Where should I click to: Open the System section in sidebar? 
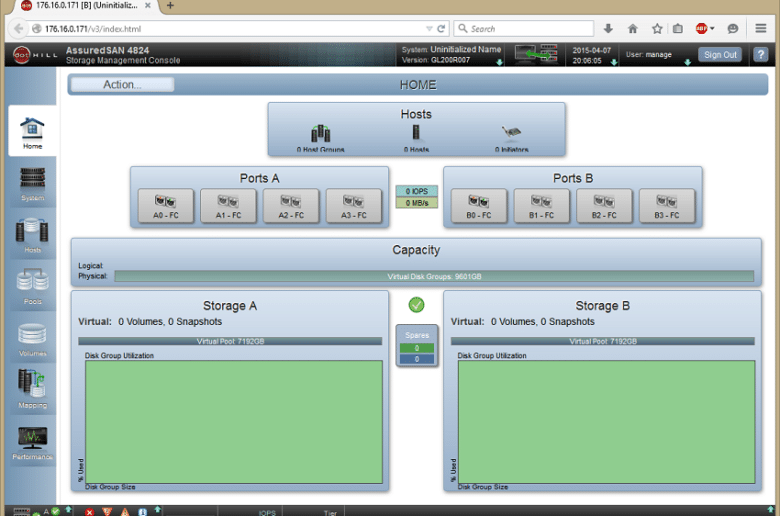point(32,184)
